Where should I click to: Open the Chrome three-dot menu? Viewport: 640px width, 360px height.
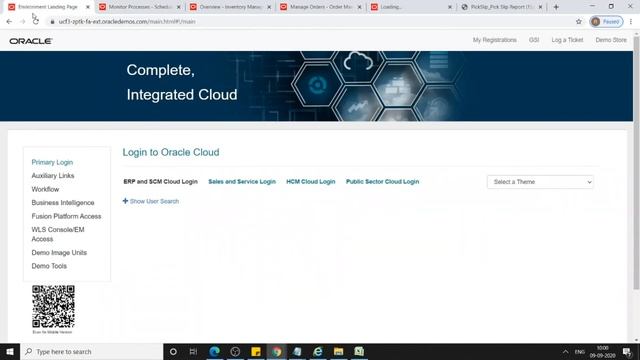(631, 22)
